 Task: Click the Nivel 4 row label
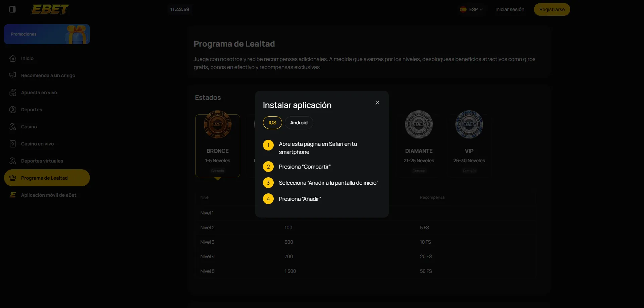pos(207,256)
